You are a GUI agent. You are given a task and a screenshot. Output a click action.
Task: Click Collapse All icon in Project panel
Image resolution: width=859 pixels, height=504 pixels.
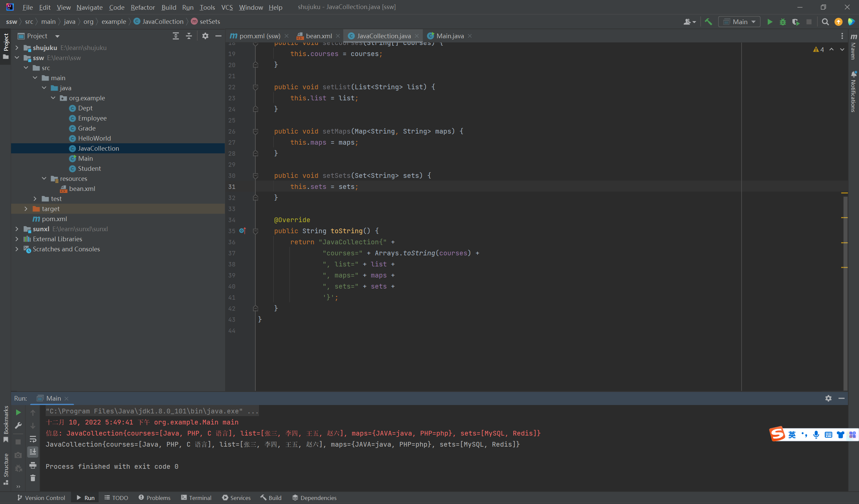(189, 36)
